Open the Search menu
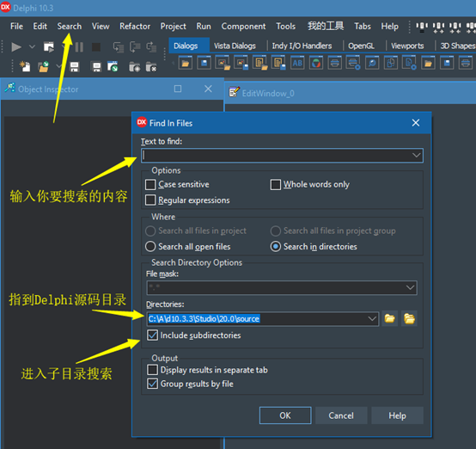 tap(70, 27)
